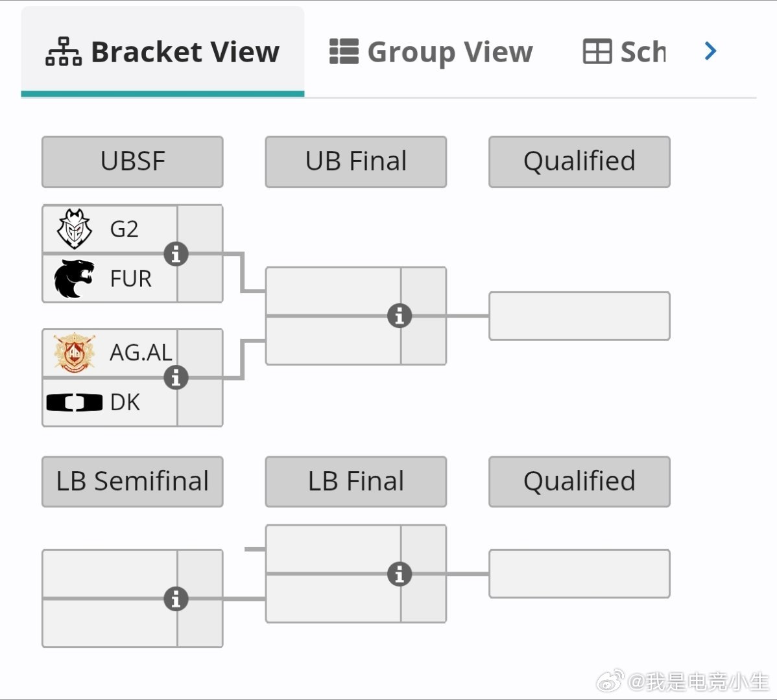This screenshot has width=777, height=700.
Task: Open info for G2 vs FUR match
Action: click(x=176, y=254)
